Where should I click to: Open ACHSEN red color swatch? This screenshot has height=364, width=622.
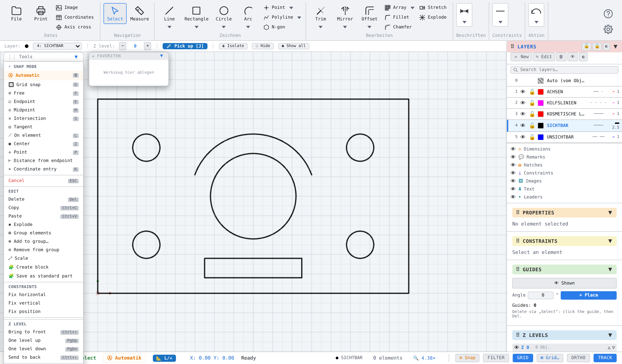pos(540,92)
